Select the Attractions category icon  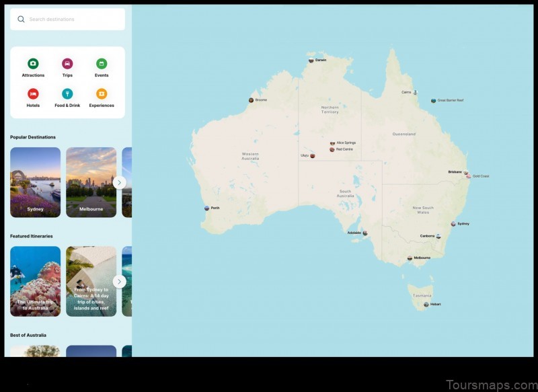[33, 62]
